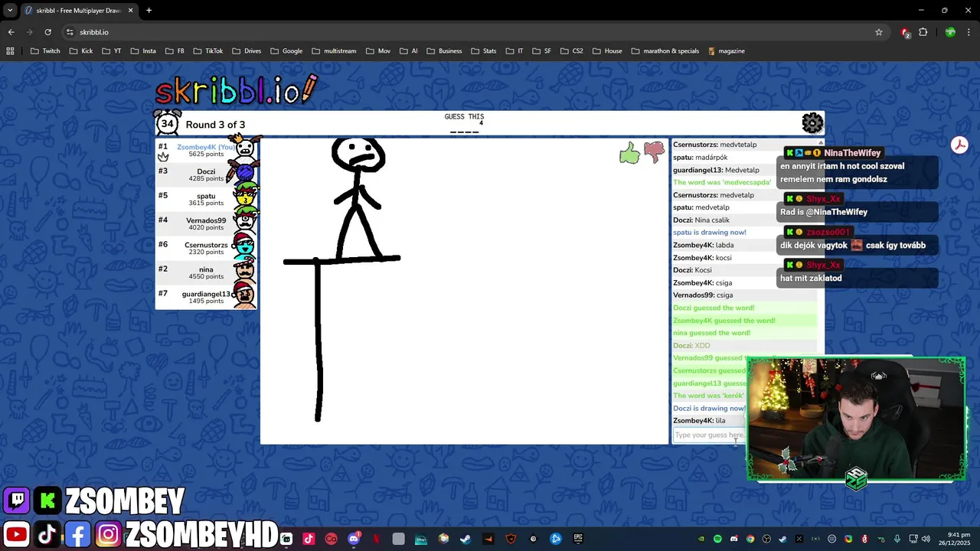This screenshot has height=551, width=980.
Task: Click the 'Type your guess here' input
Action: (x=709, y=435)
